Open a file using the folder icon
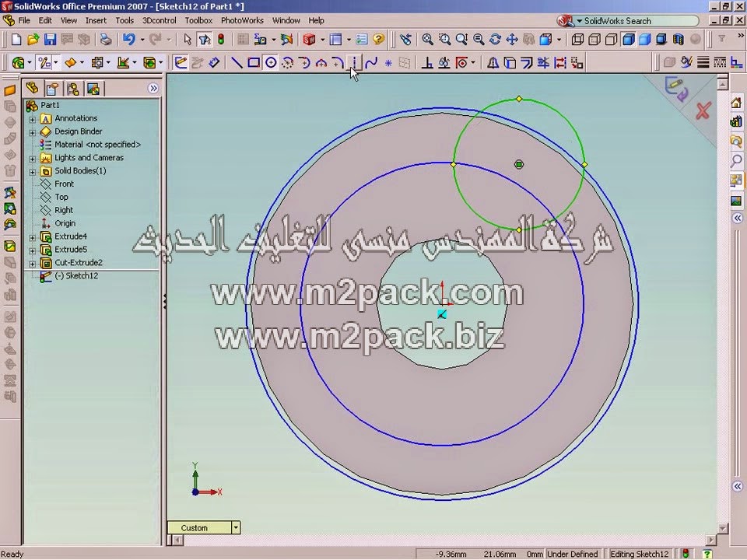 (x=33, y=40)
